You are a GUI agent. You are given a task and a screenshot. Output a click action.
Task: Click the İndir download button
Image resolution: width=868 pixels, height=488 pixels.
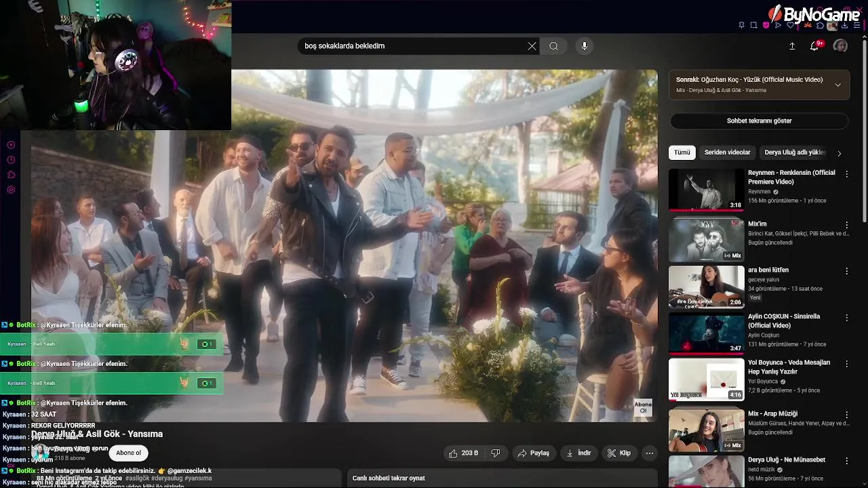point(578,453)
